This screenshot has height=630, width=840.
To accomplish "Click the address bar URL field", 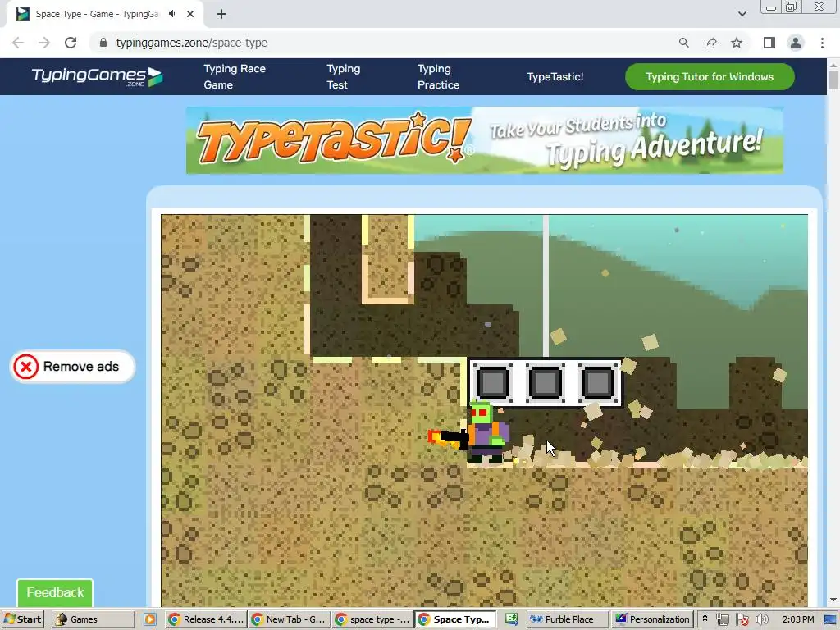I will (386, 43).
